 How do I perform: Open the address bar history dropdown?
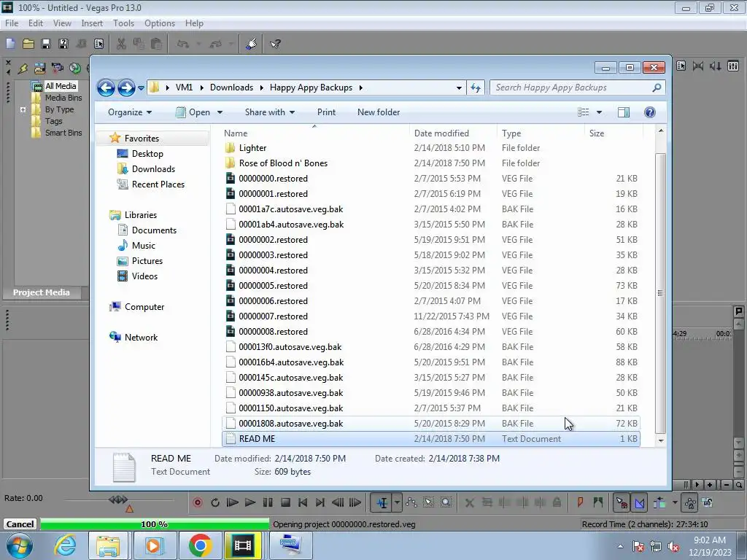[x=459, y=87]
